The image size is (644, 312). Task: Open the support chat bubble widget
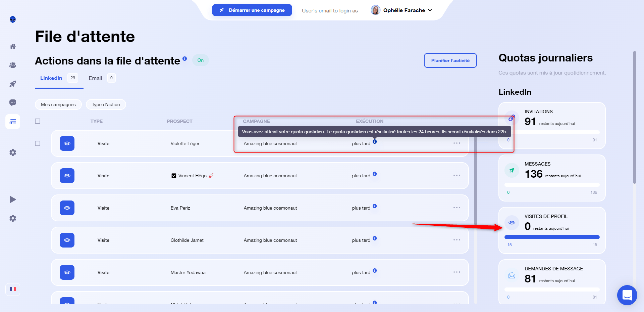tap(627, 295)
